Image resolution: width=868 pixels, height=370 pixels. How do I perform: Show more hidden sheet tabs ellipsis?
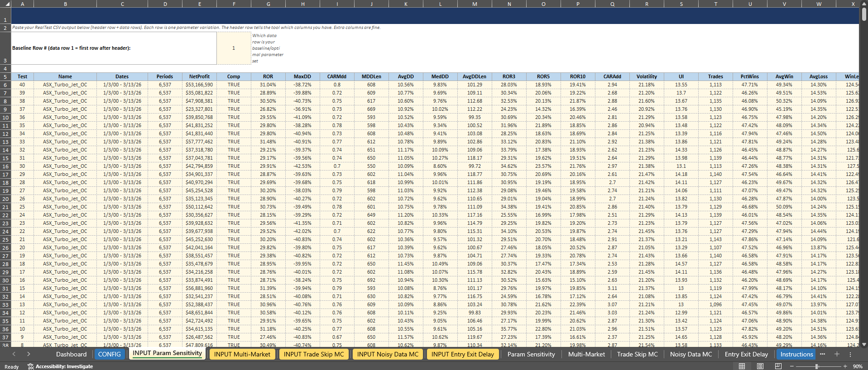(822, 354)
